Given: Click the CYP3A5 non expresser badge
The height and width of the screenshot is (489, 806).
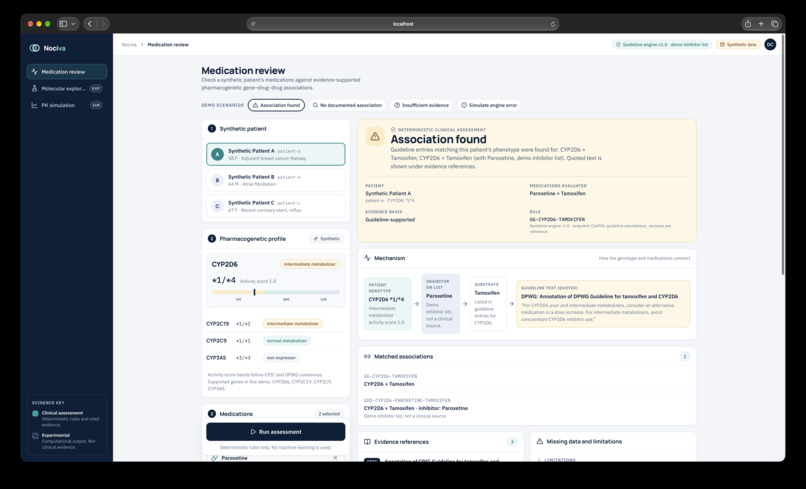Looking at the screenshot, I should pyautogui.click(x=281, y=358).
